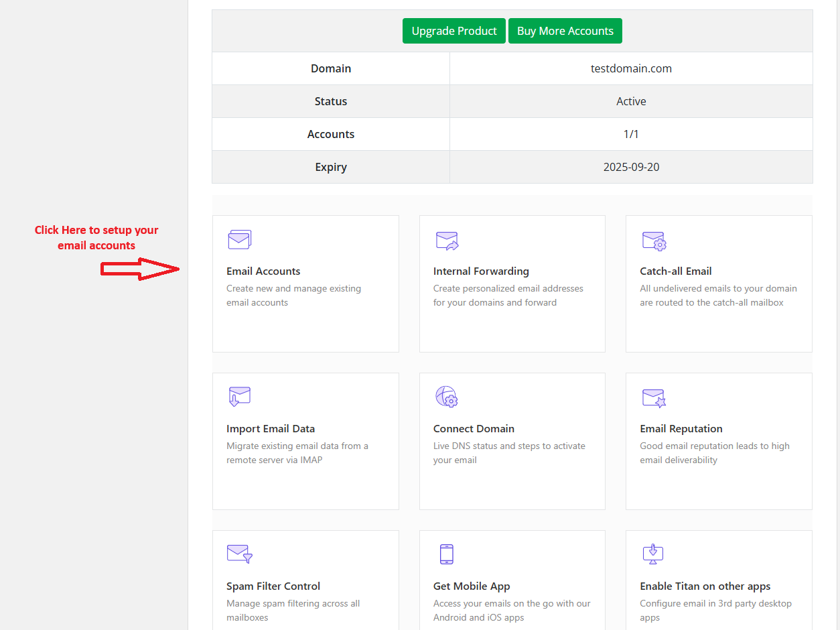Open Import Email Data title

(271, 428)
